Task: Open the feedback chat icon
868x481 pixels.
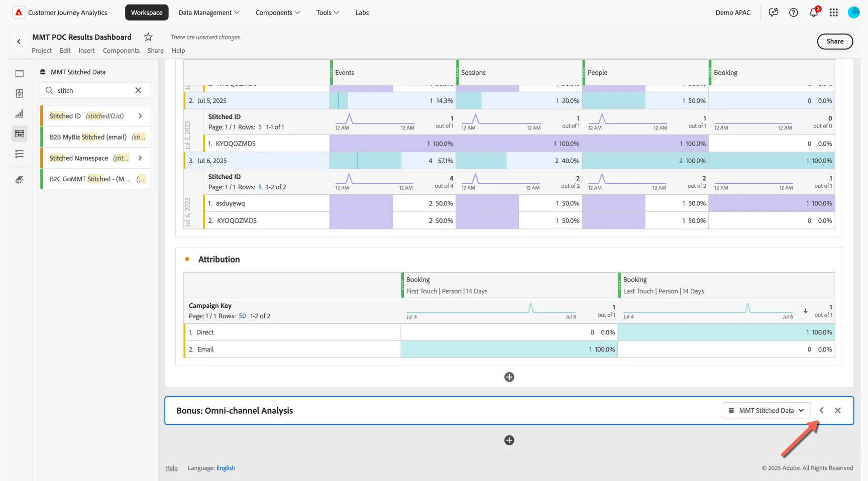Action: [773, 13]
